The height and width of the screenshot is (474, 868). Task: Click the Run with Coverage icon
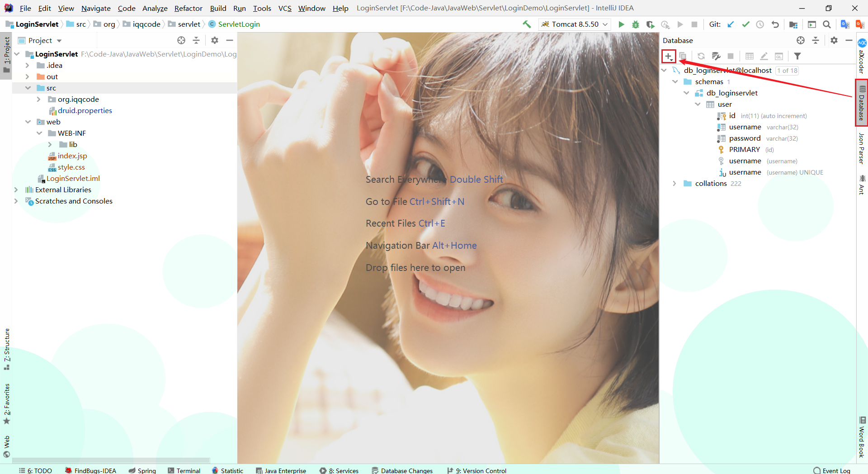point(651,24)
